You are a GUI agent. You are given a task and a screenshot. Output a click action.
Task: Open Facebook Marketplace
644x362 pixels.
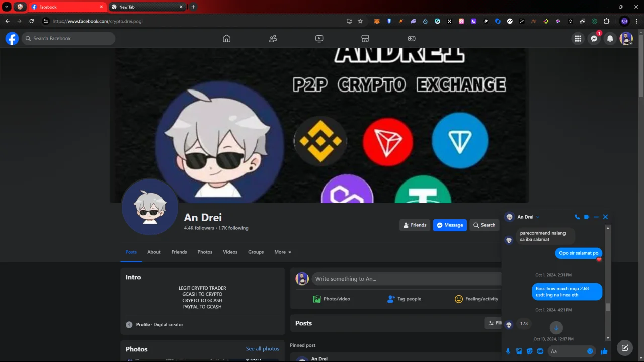point(365,39)
